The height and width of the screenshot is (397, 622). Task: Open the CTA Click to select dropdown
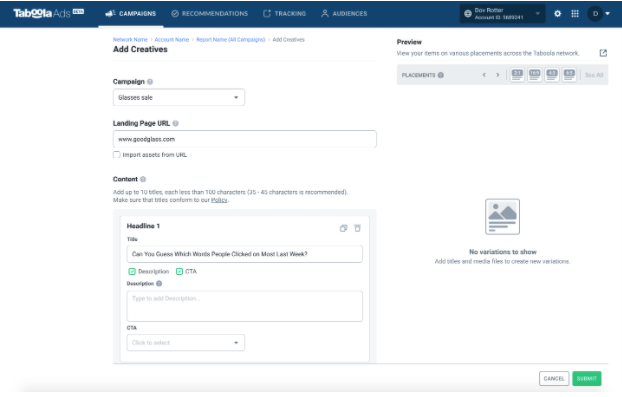coord(186,343)
